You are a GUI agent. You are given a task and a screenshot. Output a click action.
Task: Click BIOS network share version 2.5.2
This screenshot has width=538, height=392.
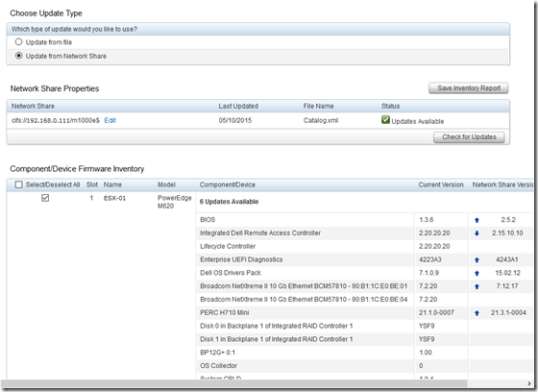pos(508,220)
